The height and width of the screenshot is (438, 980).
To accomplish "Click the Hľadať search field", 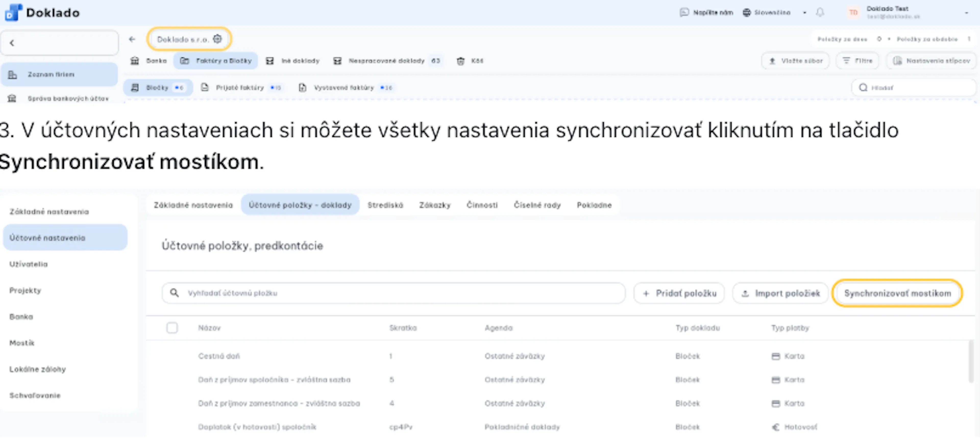I will tap(914, 88).
